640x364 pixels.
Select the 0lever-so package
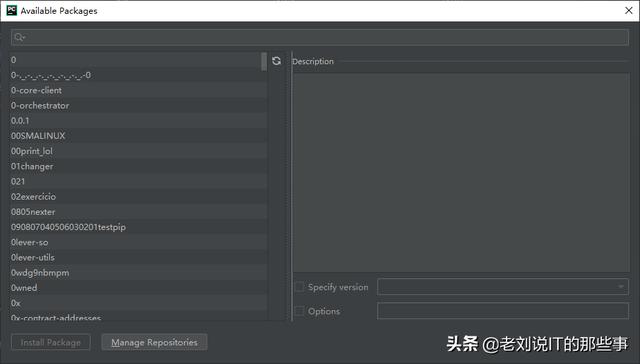tap(138, 242)
